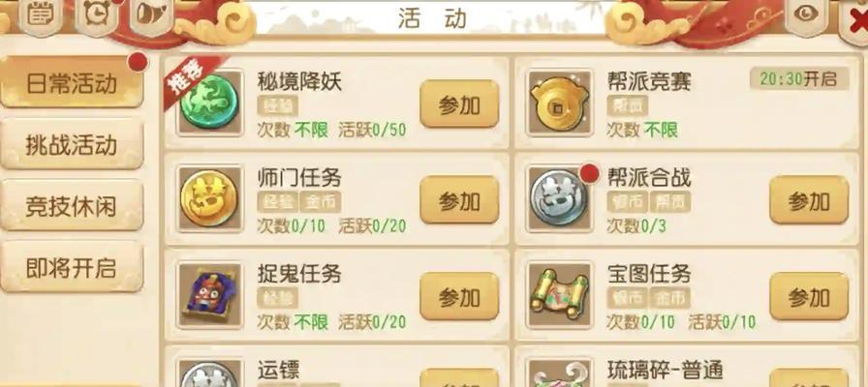The image size is (868, 387).
Task: Click 参加 button for 秘境降妖
Action: point(459,104)
